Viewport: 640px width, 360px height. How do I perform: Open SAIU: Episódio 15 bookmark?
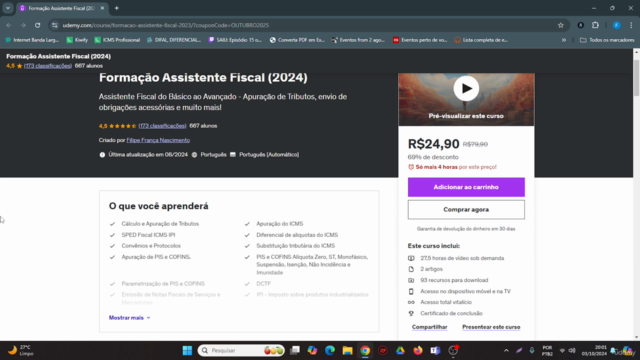[235, 40]
